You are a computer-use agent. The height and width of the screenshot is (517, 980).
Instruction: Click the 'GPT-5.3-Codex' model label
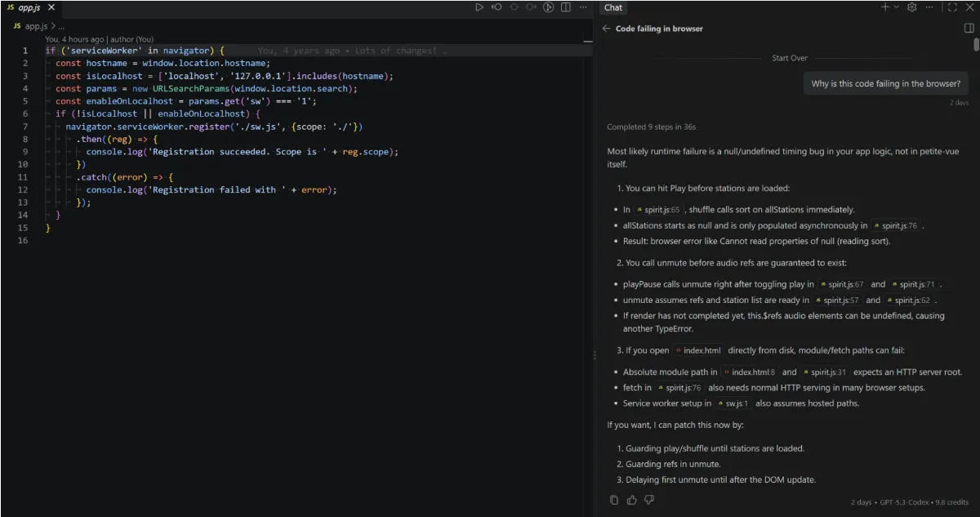point(902,502)
